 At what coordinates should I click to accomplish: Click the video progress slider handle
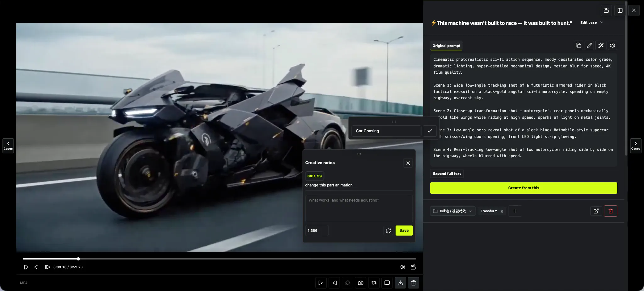click(78, 259)
